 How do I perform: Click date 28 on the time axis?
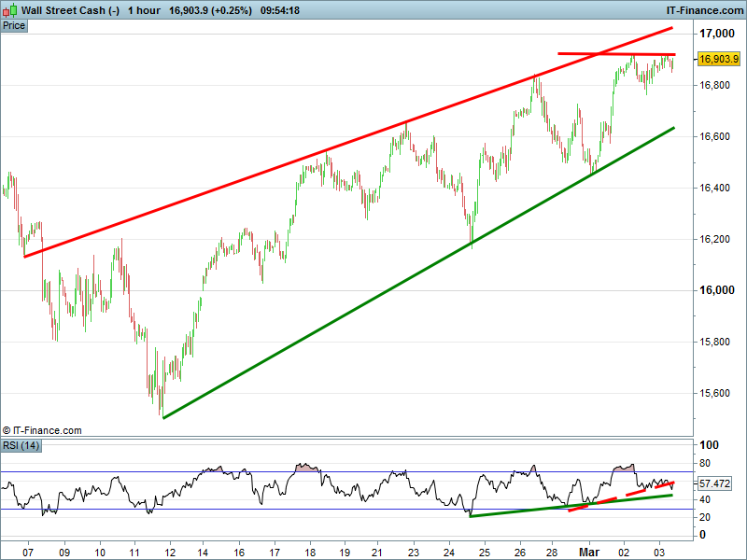552,553
